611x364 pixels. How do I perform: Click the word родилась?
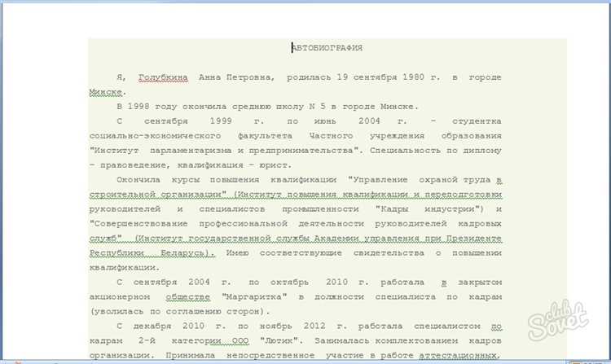[x=309, y=77]
